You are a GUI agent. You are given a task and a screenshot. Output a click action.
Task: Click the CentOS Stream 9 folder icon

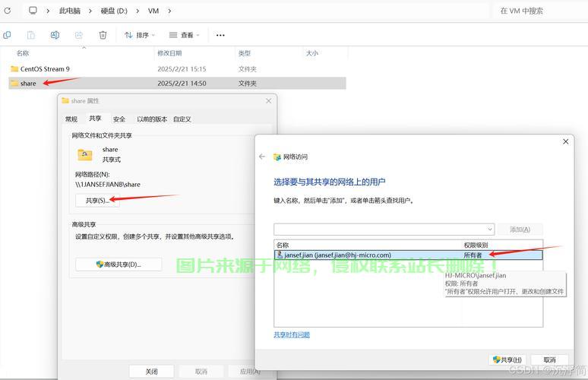(14, 68)
